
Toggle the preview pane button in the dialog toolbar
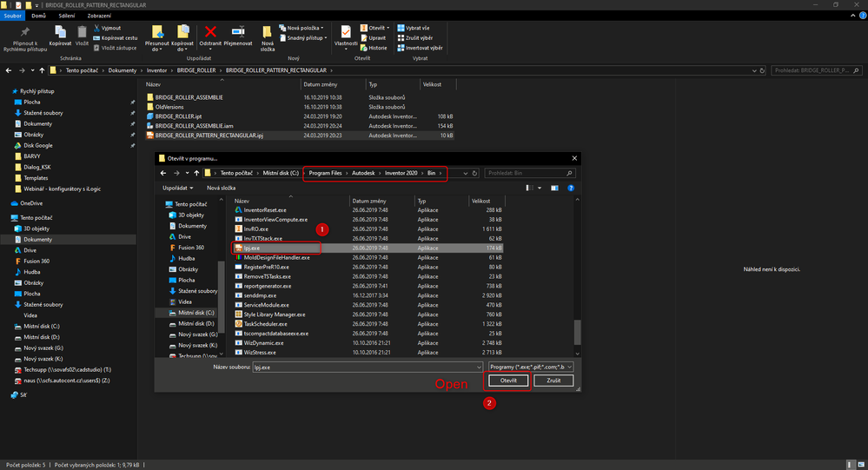[x=554, y=188]
